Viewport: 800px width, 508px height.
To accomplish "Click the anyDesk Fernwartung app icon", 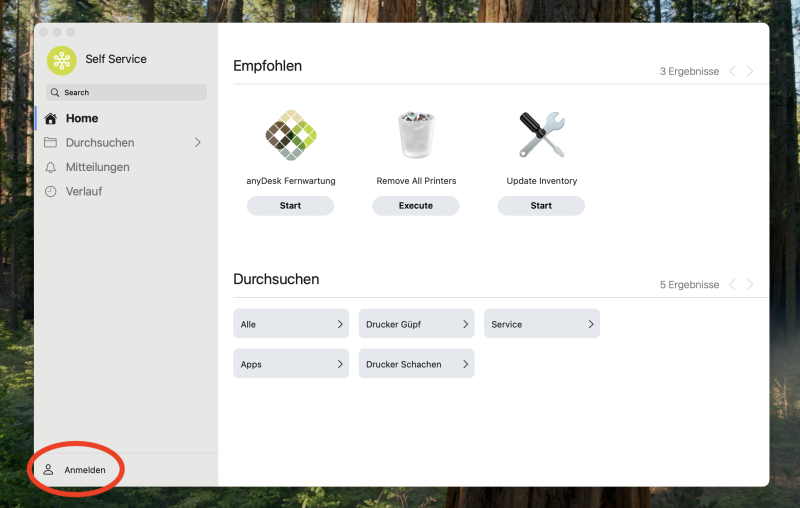I will (290, 135).
